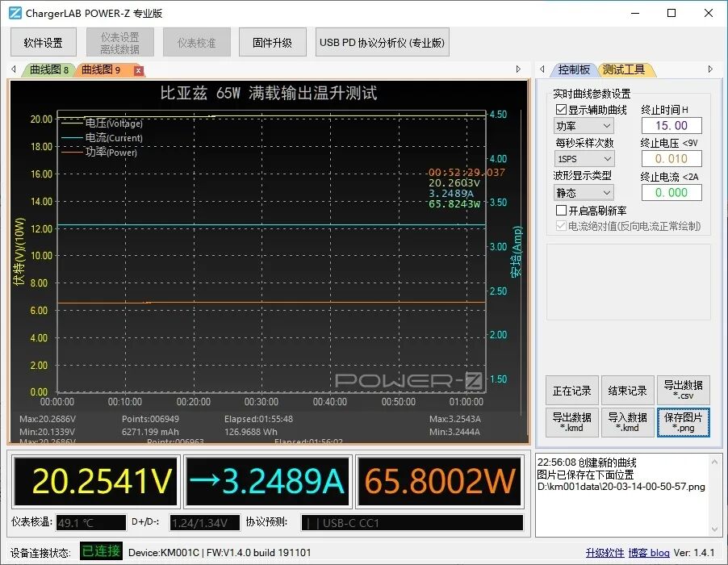Click 结束记录 to stop recording
Viewport: 728px width, 565px height.
click(628, 391)
